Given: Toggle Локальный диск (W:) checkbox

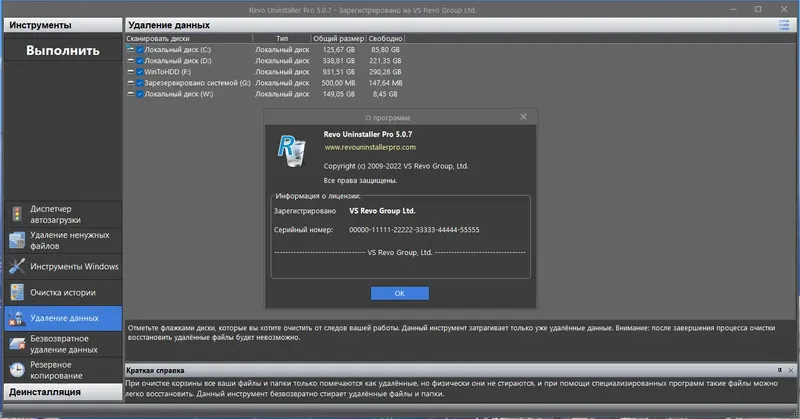Looking at the screenshot, I should coord(140,94).
